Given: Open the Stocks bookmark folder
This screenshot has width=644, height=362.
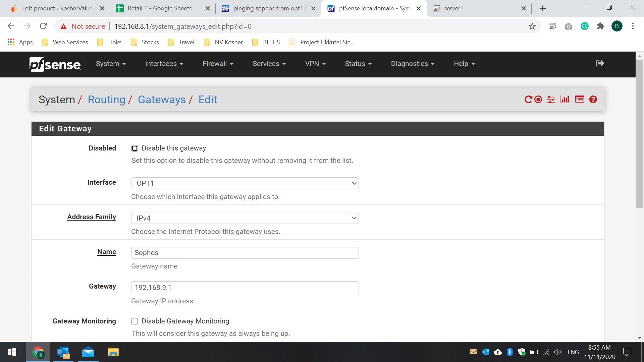Looking at the screenshot, I should click(x=145, y=42).
